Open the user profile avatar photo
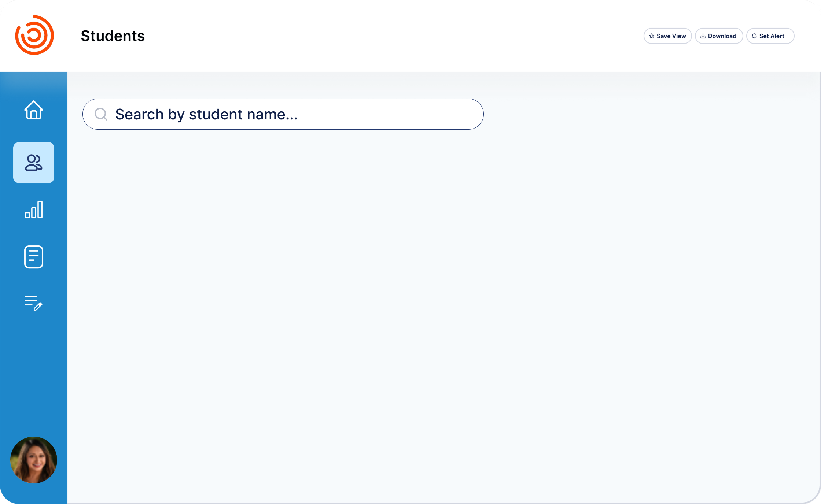 click(x=34, y=460)
